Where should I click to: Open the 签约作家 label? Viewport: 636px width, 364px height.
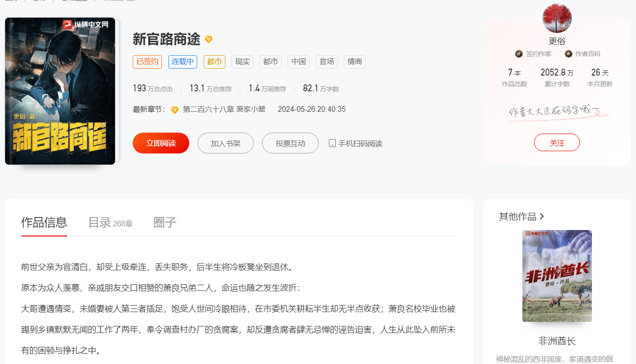pos(539,54)
